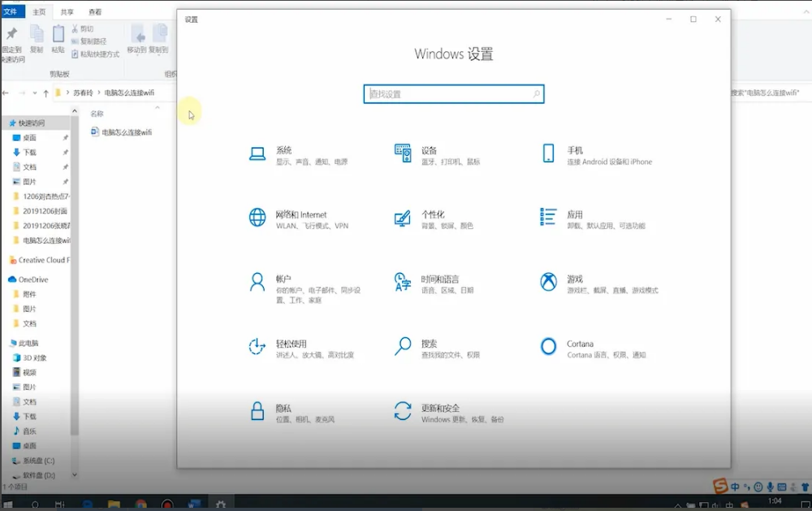This screenshot has height=511, width=812.
Task: Expand the 快速访问 tree node
Action: [5, 123]
